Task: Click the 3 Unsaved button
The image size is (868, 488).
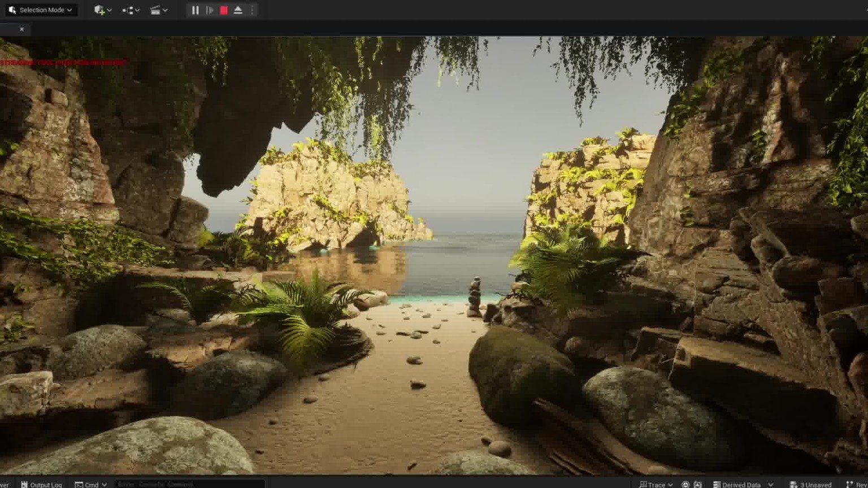Action: point(810,484)
